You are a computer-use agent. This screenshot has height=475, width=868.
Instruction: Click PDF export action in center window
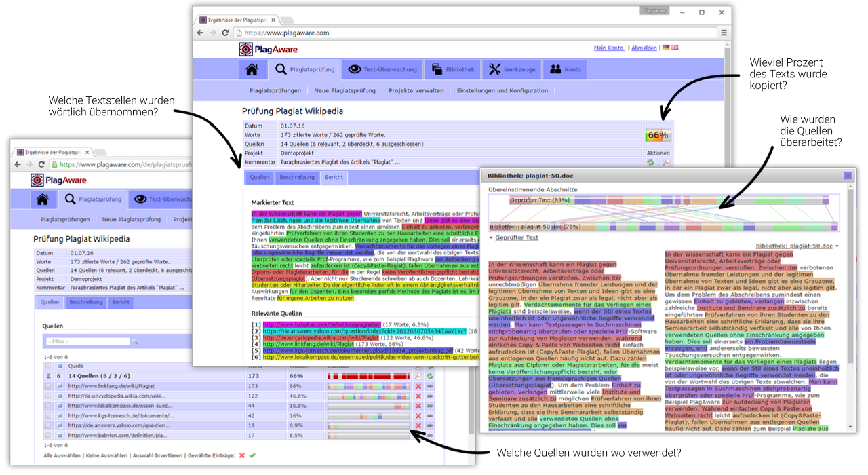click(x=667, y=162)
